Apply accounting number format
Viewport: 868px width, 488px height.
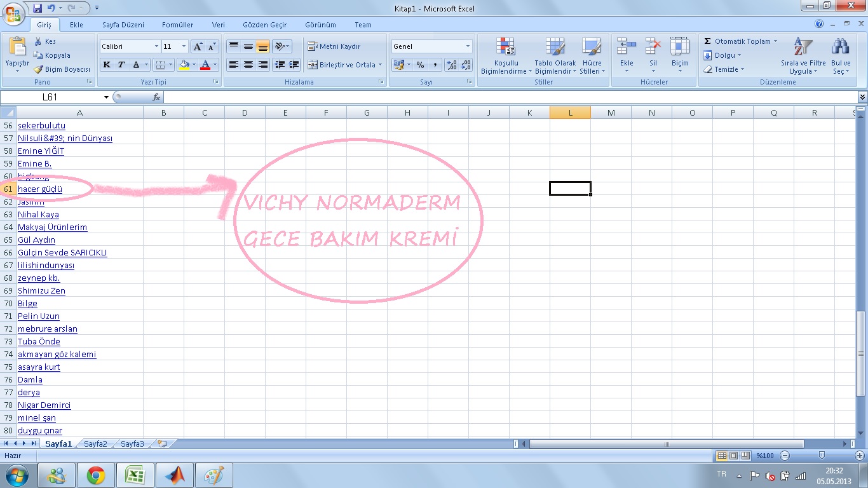coord(399,65)
